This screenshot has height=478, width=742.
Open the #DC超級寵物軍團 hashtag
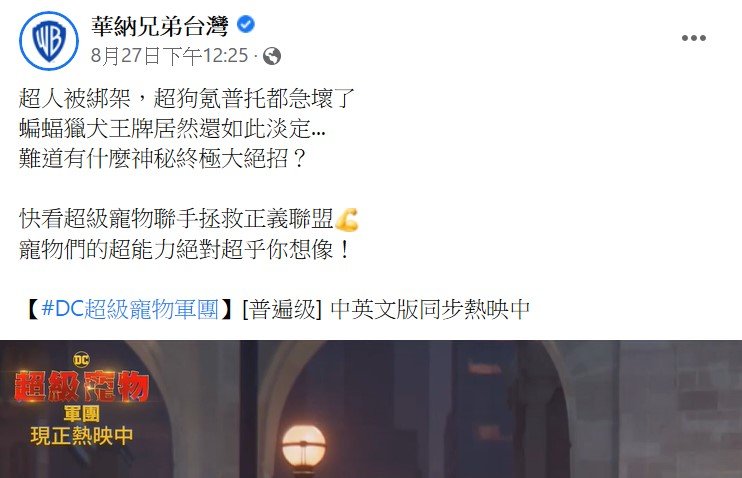[130, 309]
